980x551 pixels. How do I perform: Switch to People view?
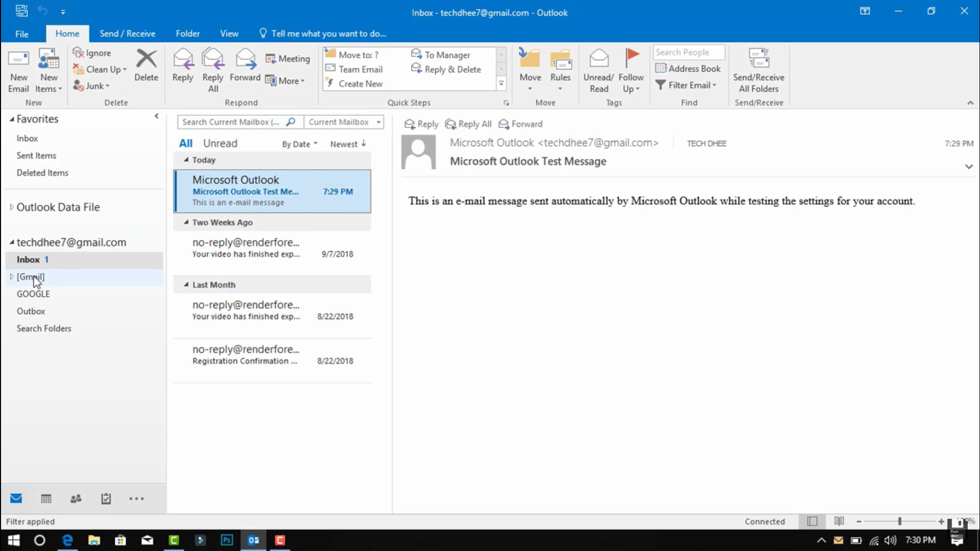[76, 499]
